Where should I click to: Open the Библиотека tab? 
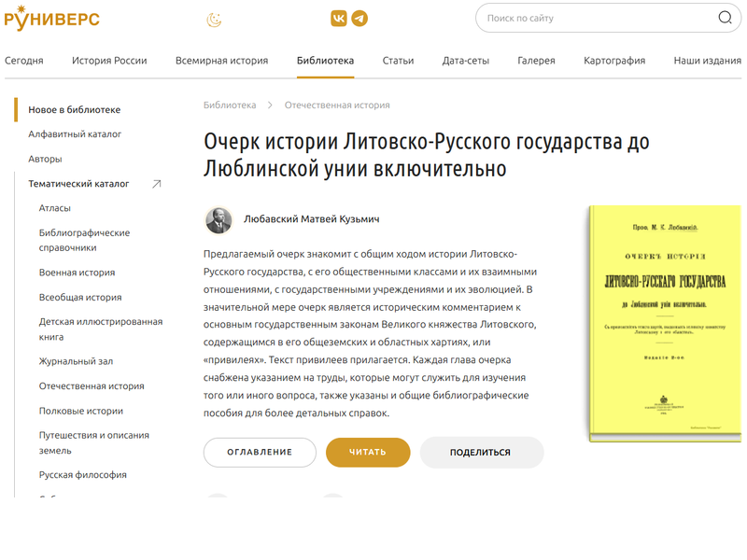325,61
